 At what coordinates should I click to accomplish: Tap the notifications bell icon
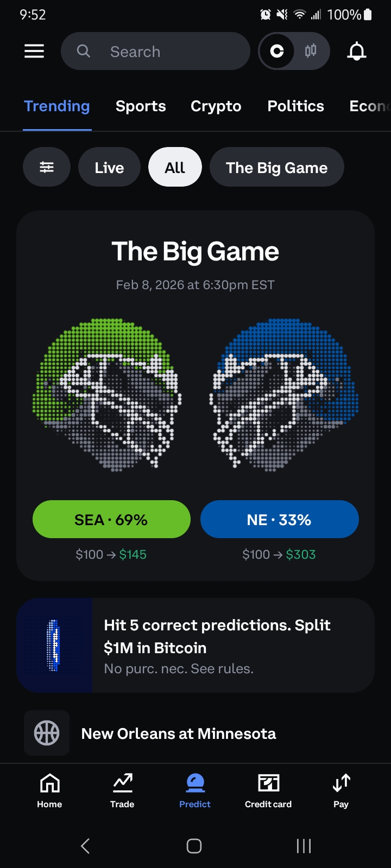tap(357, 51)
